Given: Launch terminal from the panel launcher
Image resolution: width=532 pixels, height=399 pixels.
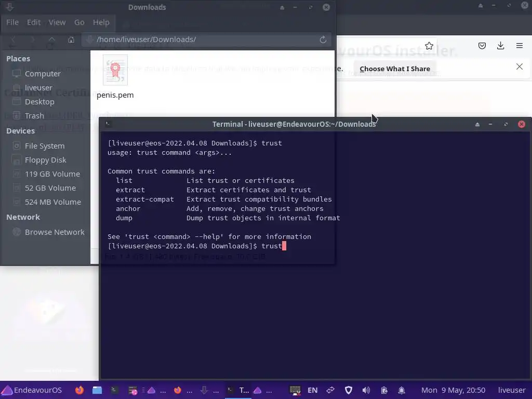Looking at the screenshot, I should 114,390.
